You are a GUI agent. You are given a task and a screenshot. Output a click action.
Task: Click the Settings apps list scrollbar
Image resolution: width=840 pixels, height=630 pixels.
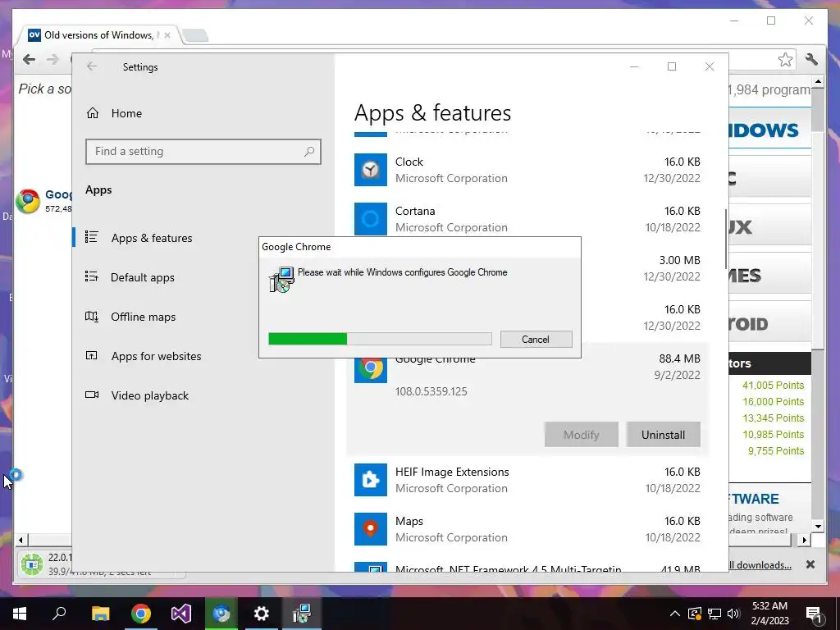726,239
